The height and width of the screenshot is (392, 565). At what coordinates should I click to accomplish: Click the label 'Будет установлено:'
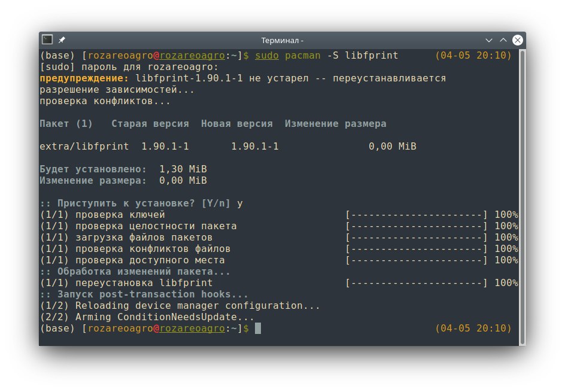(93, 169)
